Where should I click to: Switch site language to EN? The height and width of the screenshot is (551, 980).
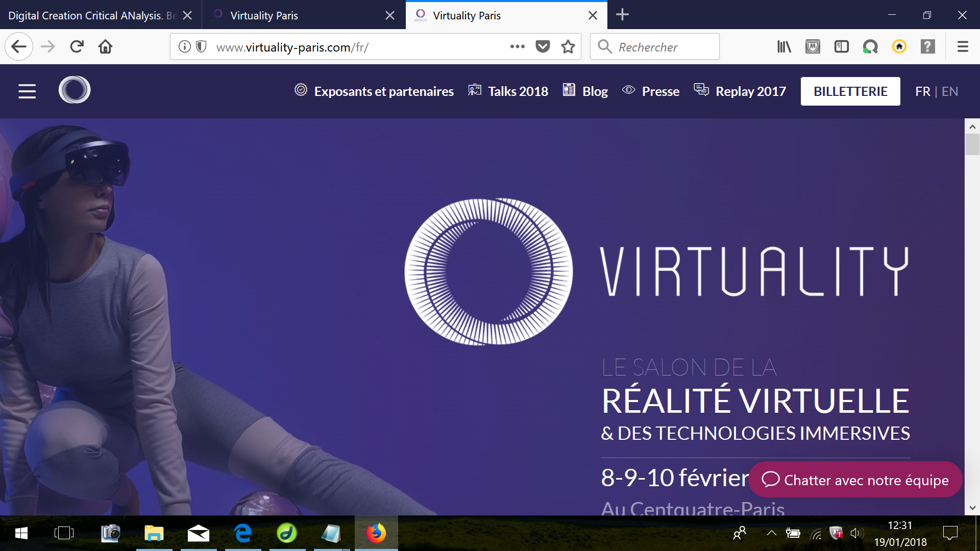tap(950, 91)
